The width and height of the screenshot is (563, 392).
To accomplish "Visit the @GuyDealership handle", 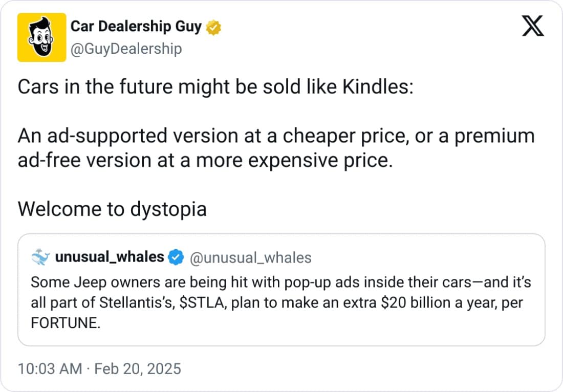I will pos(126,49).
